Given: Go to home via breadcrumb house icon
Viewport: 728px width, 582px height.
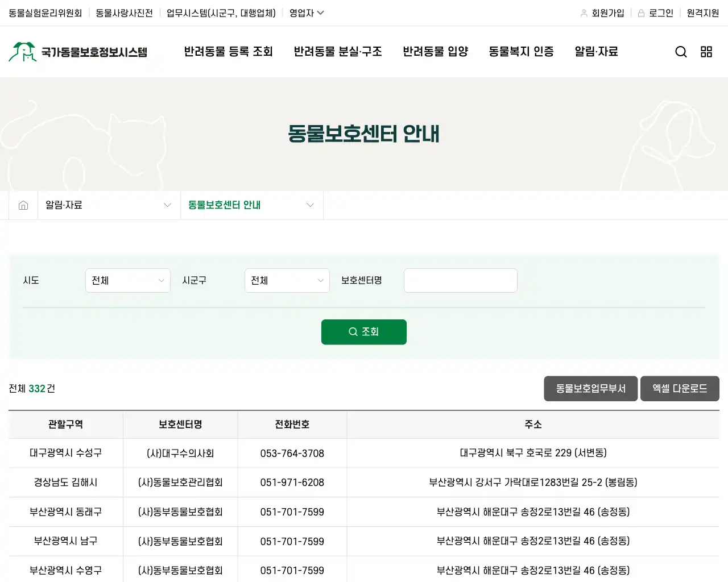Looking at the screenshot, I should (23, 205).
